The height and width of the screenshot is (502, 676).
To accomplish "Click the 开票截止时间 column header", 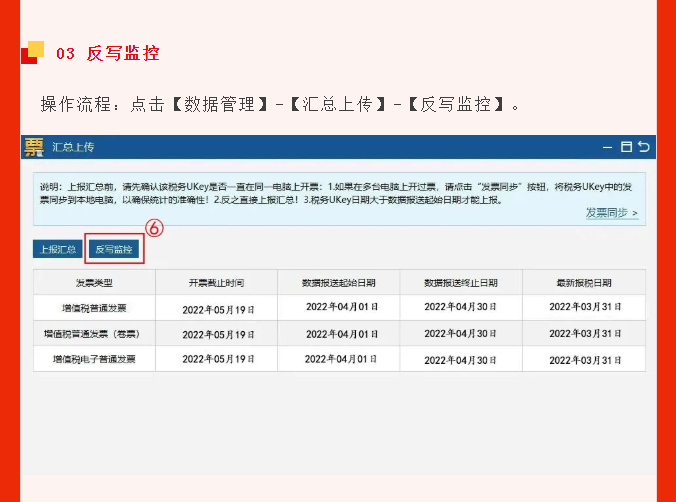I will (x=216, y=283).
